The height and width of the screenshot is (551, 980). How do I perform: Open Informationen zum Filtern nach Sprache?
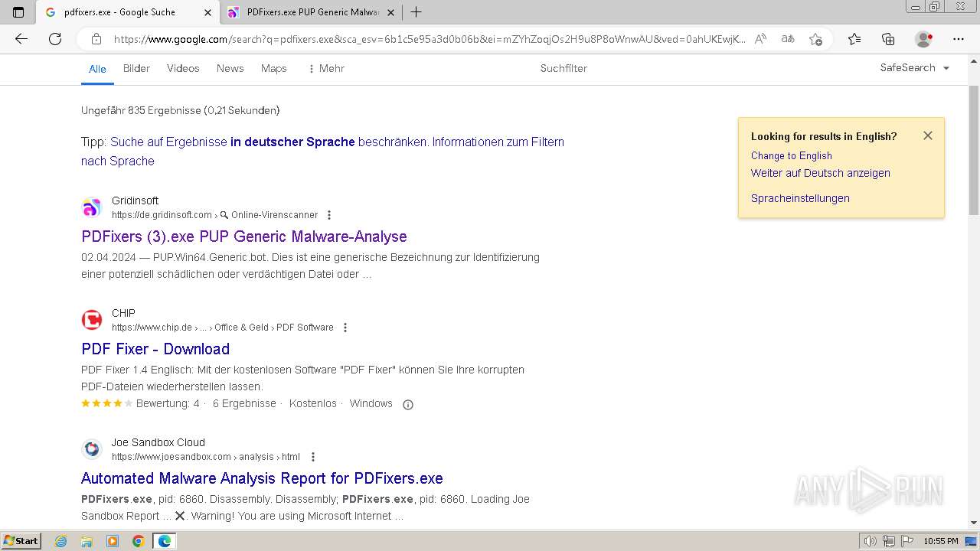click(322, 151)
